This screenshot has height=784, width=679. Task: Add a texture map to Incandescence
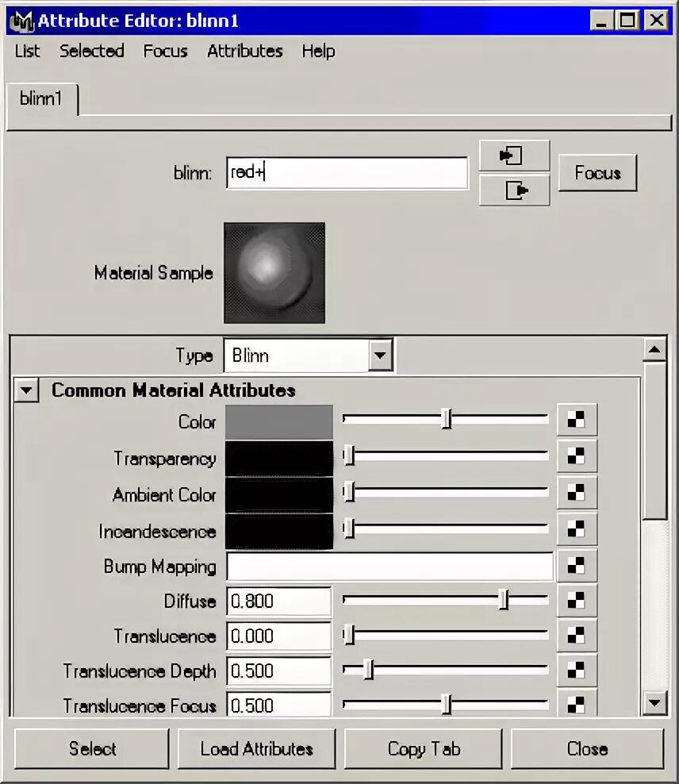coord(577,529)
